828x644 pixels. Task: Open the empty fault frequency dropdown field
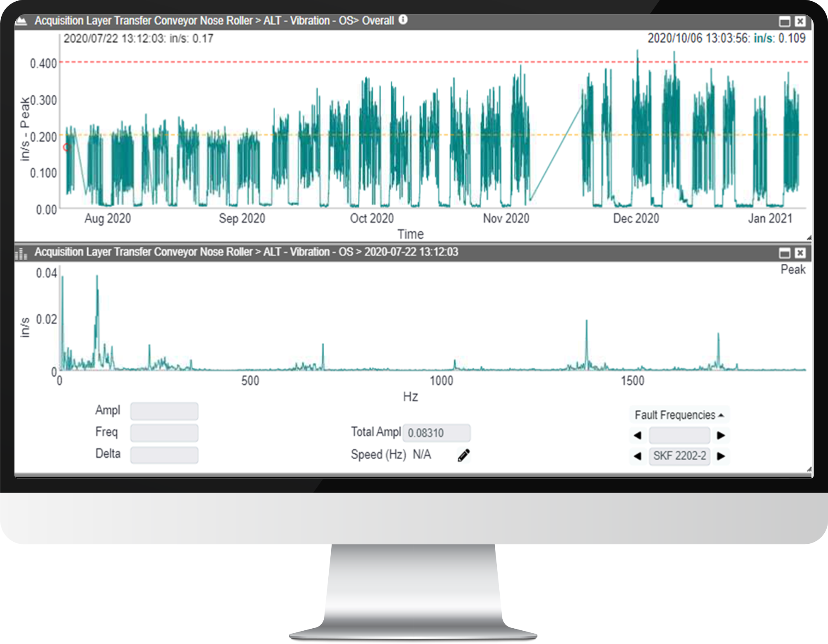click(679, 435)
